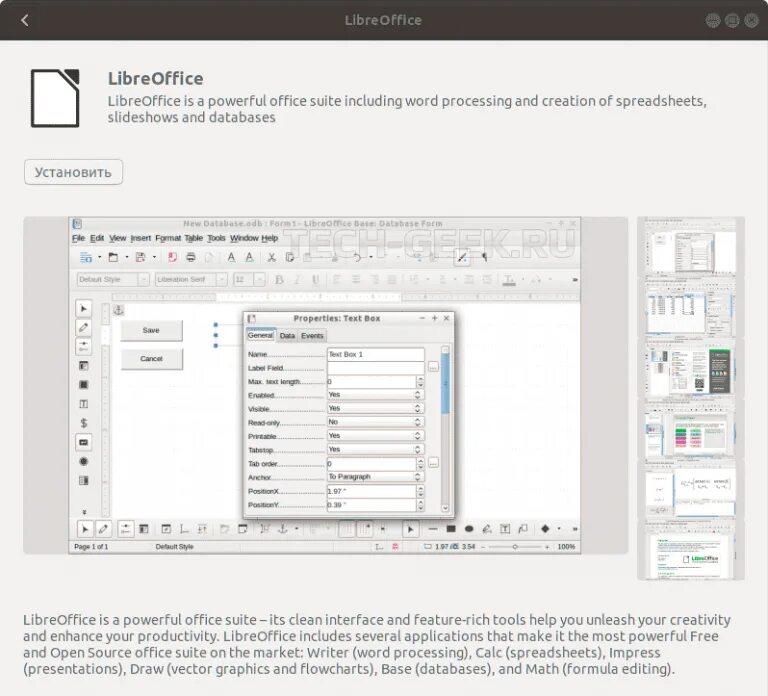This screenshot has height=696, width=768.
Task: Click the Tab order spinner arrows
Action: 420,463
